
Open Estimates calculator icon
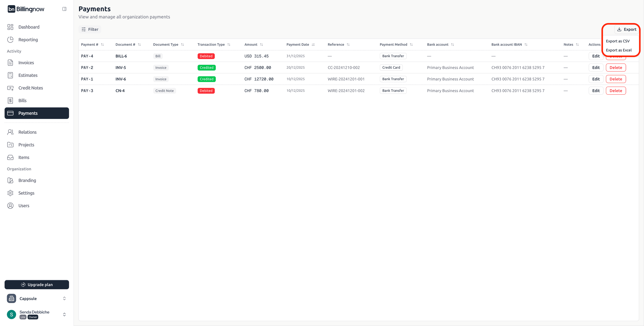(10, 75)
